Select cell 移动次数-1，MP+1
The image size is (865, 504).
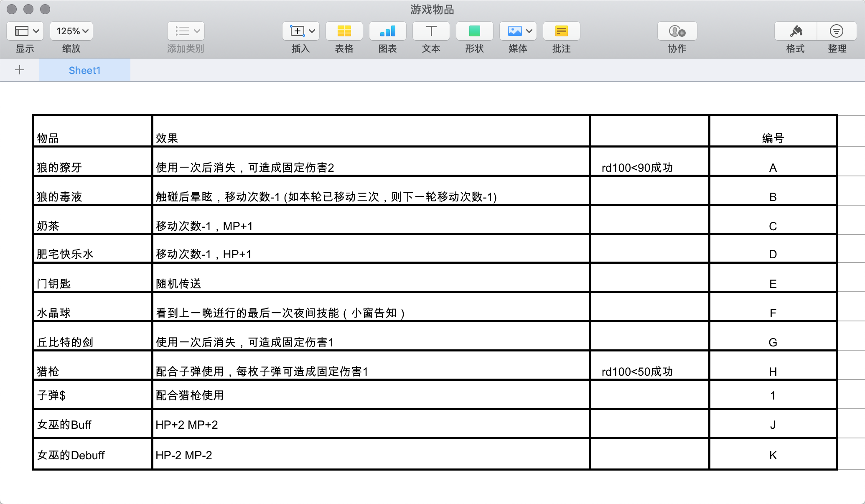371,220
